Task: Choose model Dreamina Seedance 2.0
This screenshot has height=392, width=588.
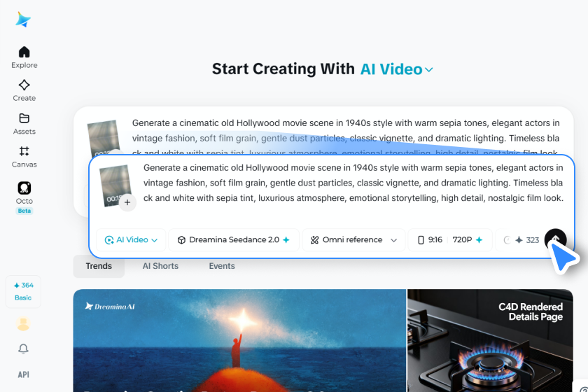Action: (x=234, y=239)
